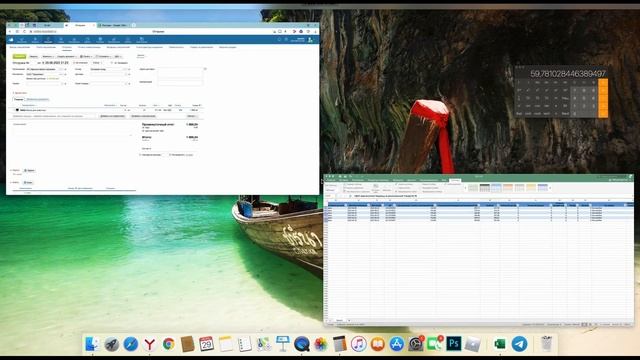The height and width of the screenshot is (360, 640).
Task: Click the user profile avatar in MoySklad
Action: tap(310, 40)
